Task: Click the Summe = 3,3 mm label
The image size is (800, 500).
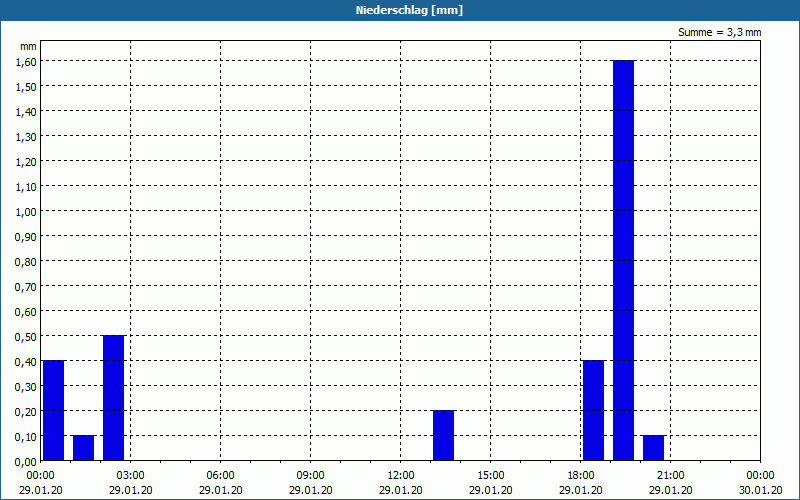Action: click(x=719, y=32)
